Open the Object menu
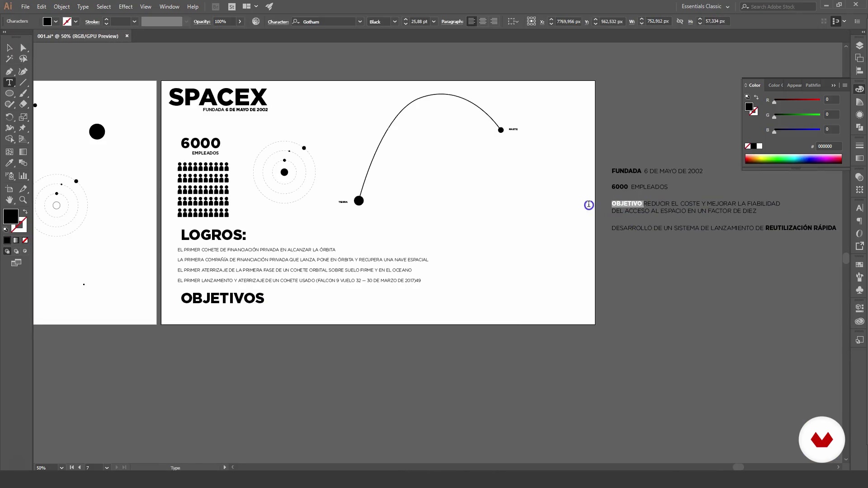Viewport: 868px width, 488px height. pyautogui.click(x=61, y=6)
